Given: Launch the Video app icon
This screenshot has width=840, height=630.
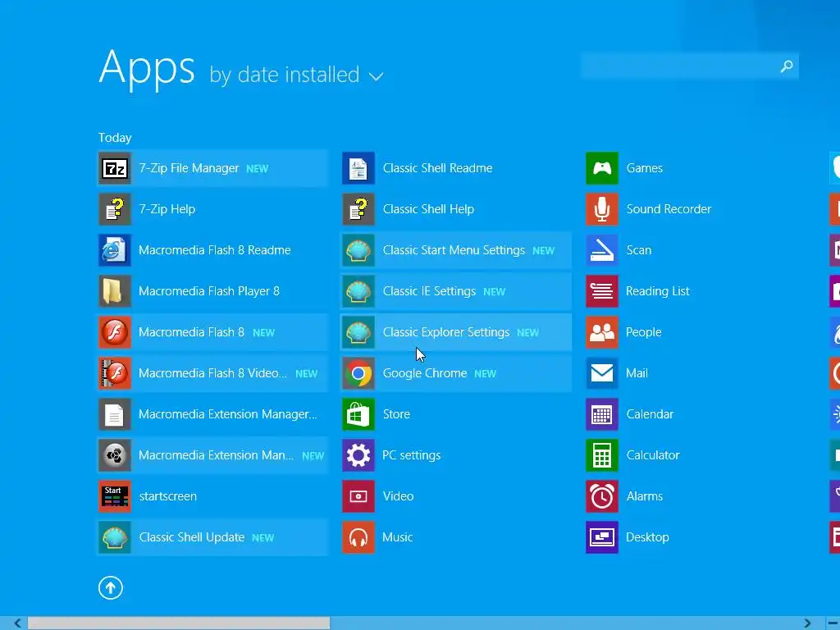Looking at the screenshot, I should tap(358, 496).
